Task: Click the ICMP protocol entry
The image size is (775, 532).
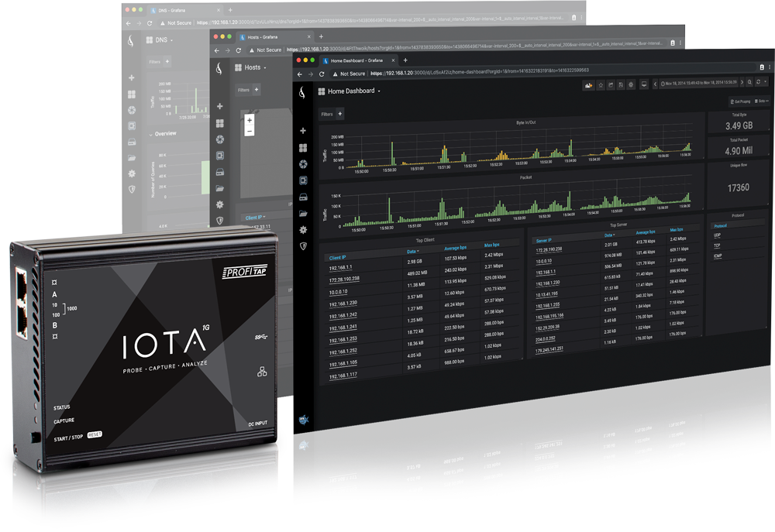Action: (718, 256)
